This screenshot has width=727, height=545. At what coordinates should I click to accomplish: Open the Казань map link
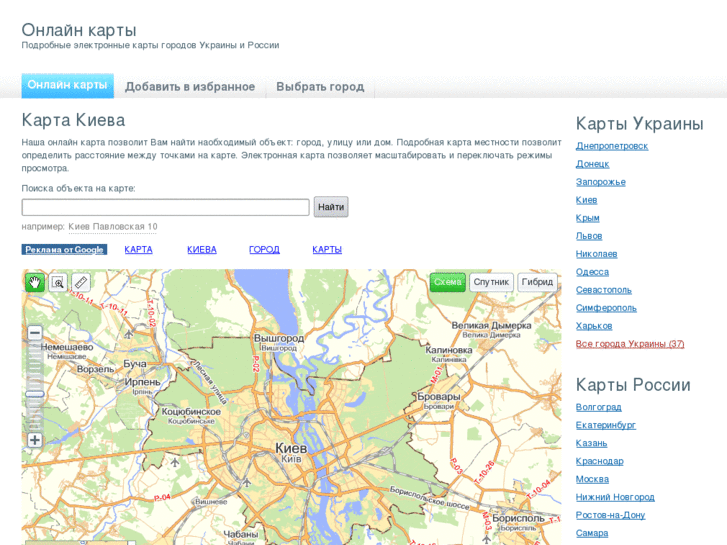coord(591,443)
